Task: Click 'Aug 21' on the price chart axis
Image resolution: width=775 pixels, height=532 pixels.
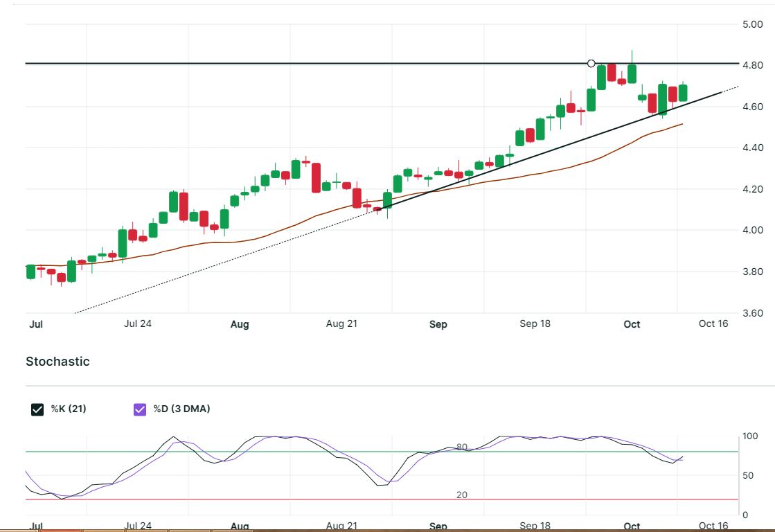Action: click(x=341, y=324)
